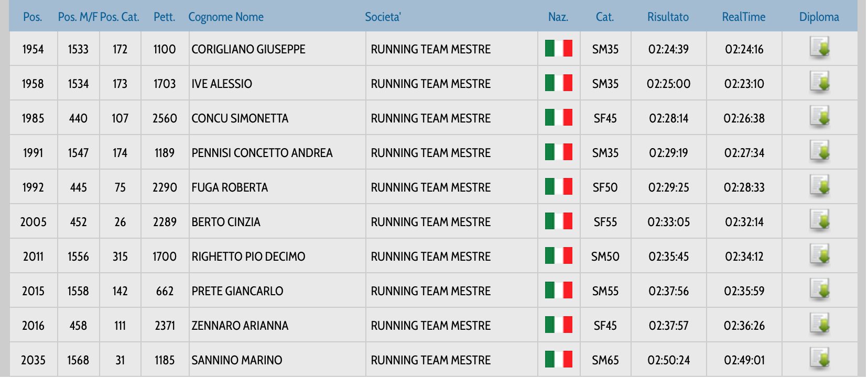
Task: Download diploma for Righetto Pio Decimo
Action: [819, 255]
